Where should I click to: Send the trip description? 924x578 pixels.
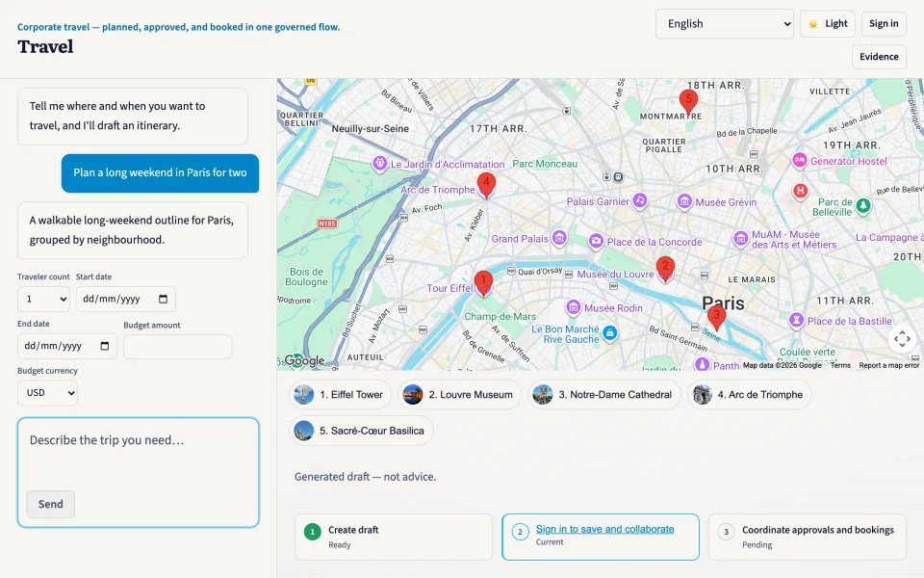[x=51, y=504]
